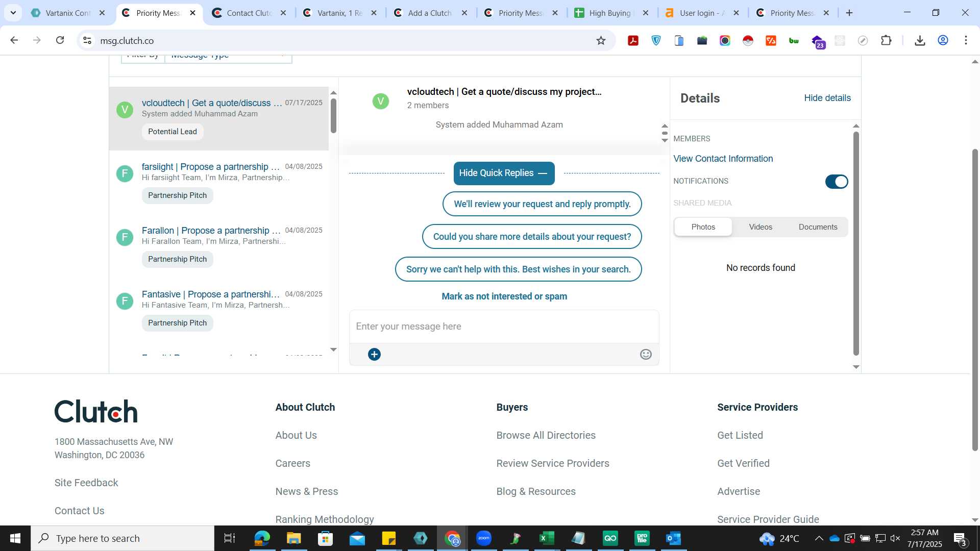Select the vcloudtech Potential Lead conversation
This screenshot has width=980, height=551.
coord(219,118)
